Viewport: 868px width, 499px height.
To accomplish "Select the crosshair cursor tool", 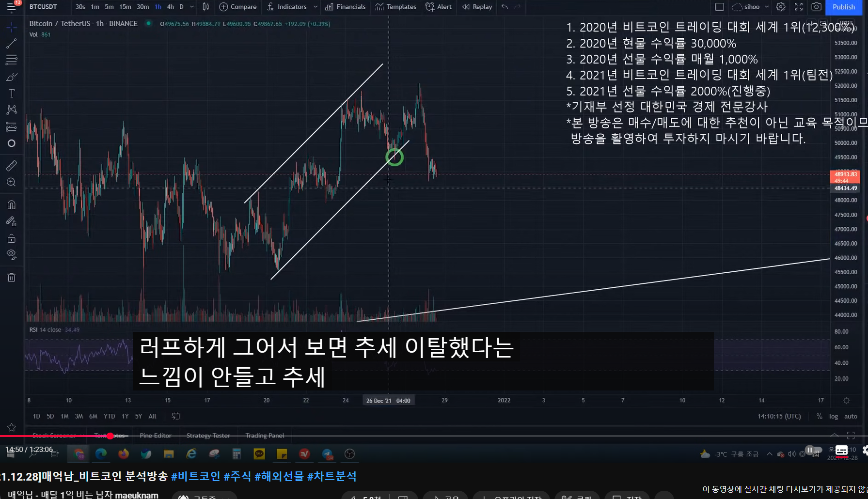I will (x=11, y=27).
